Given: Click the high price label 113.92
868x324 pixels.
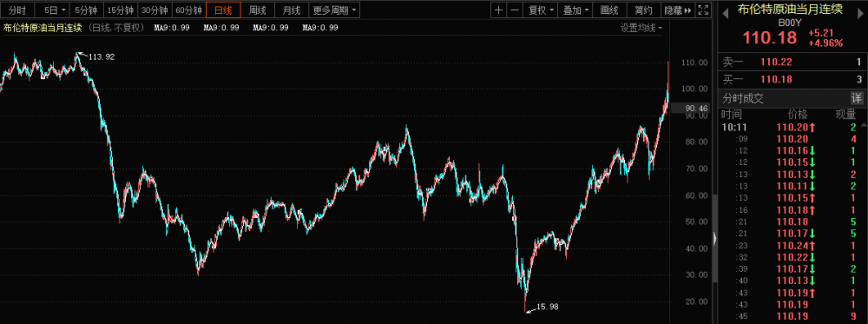Looking at the screenshot, I should click(102, 56).
